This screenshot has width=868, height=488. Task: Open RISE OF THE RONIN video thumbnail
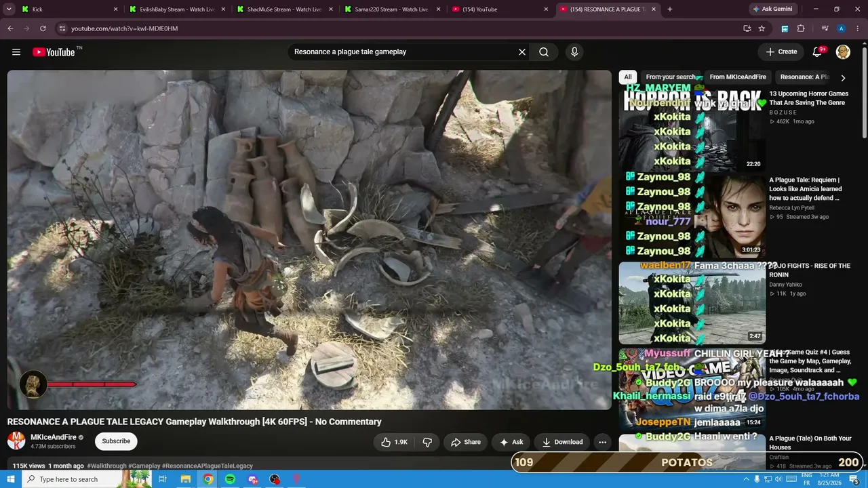click(692, 302)
